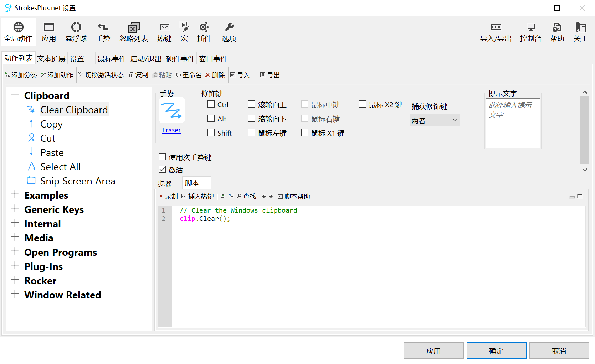The width and height of the screenshot is (595, 364).
Task: Click in the 提示文字 hint text field
Action: (513, 123)
